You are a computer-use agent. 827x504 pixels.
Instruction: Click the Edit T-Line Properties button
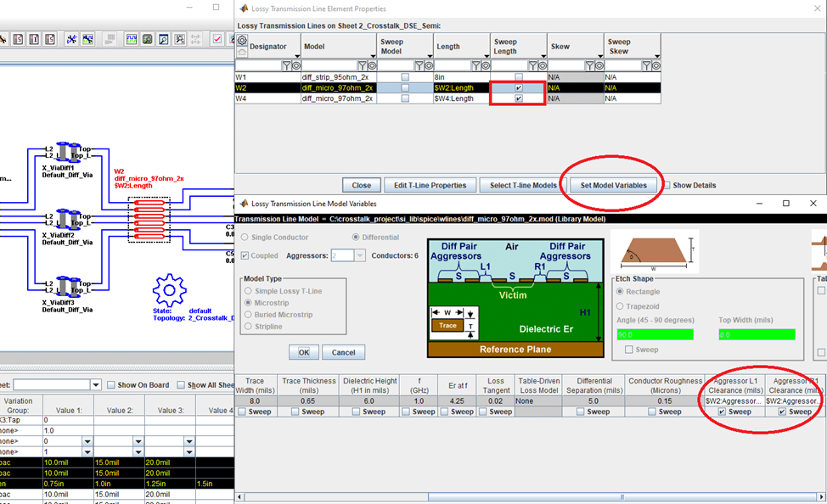(430, 185)
